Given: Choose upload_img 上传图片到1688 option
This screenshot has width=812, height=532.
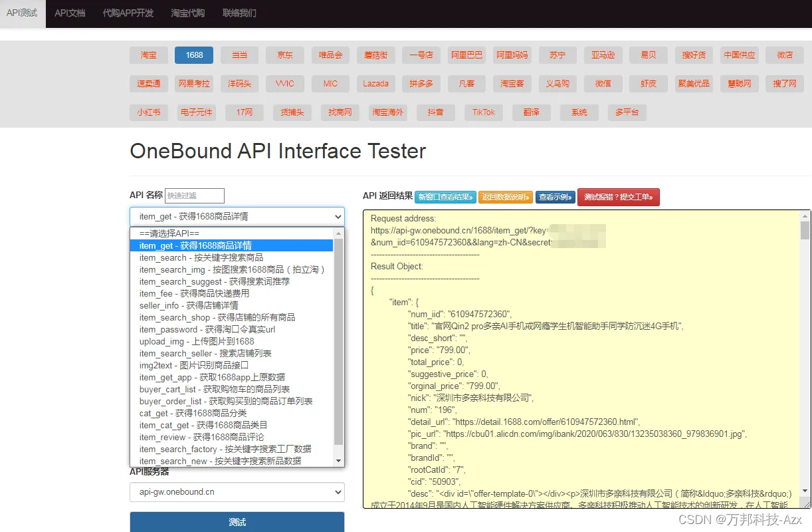Looking at the screenshot, I should 232,341.
